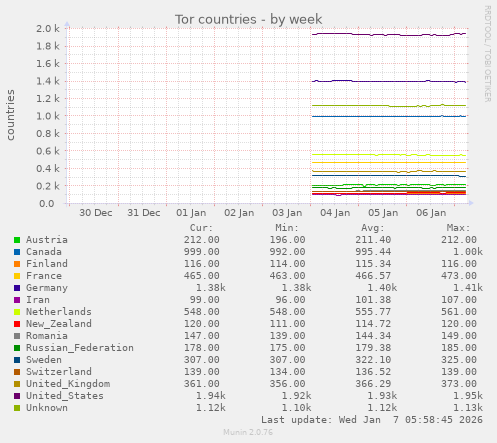Click the 'Avg:' column header
The height and width of the screenshot is (443, 497).
tap(373, 228)
